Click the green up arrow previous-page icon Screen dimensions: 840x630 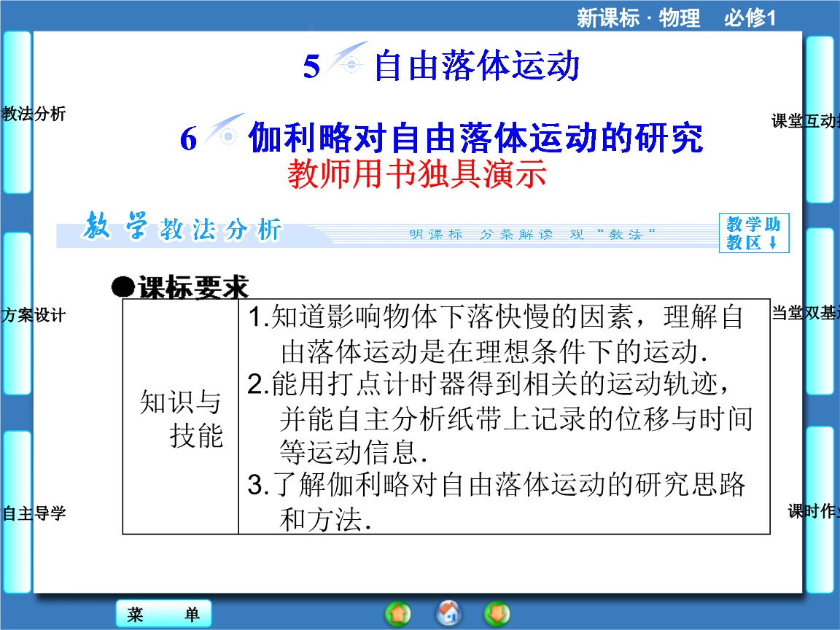pyautogui.click(x=398, y=614)
